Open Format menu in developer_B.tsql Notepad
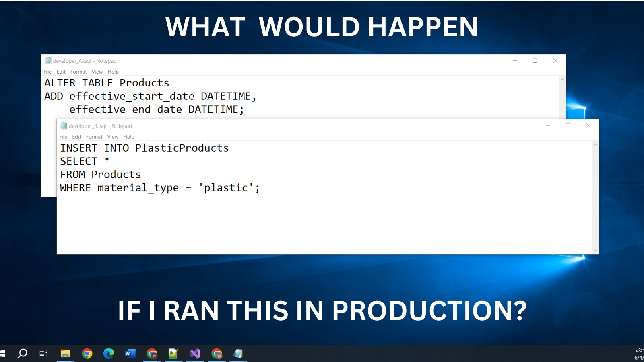The image size is (644, 362). pos(94,137)
